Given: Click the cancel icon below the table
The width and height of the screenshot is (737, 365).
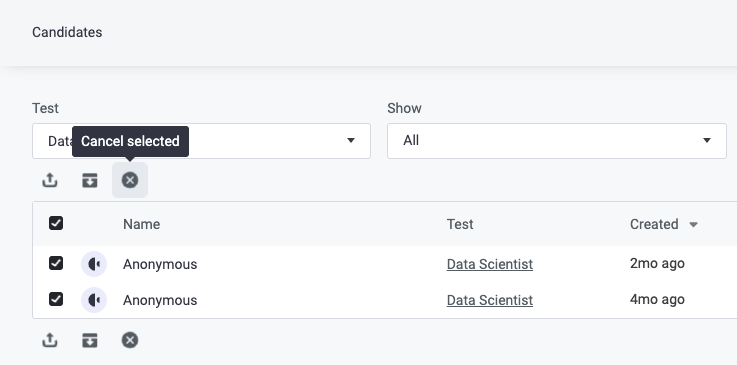Looking at the screenshot, I should [130, 340].
